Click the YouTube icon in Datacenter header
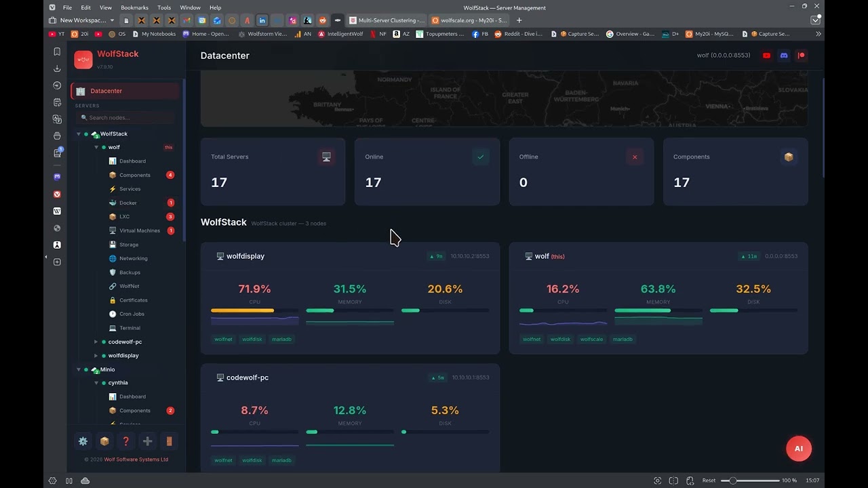This screenshot has width=868, height=488. pyautogui.click(x=767, y=56)
